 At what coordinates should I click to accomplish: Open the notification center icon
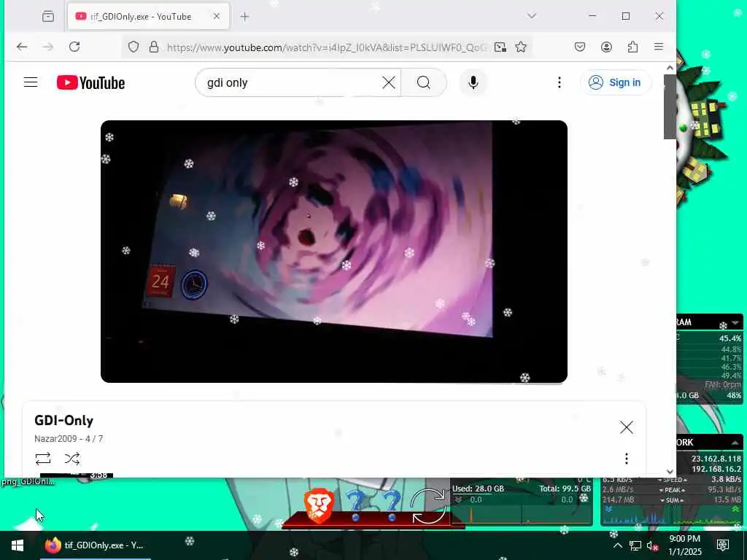coord(723,545)
